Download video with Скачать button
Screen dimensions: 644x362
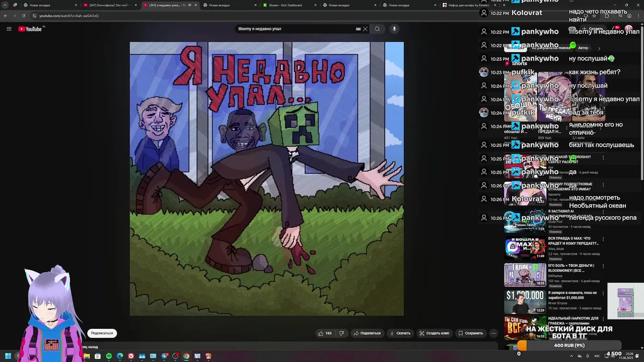click(x=400, y=333)
